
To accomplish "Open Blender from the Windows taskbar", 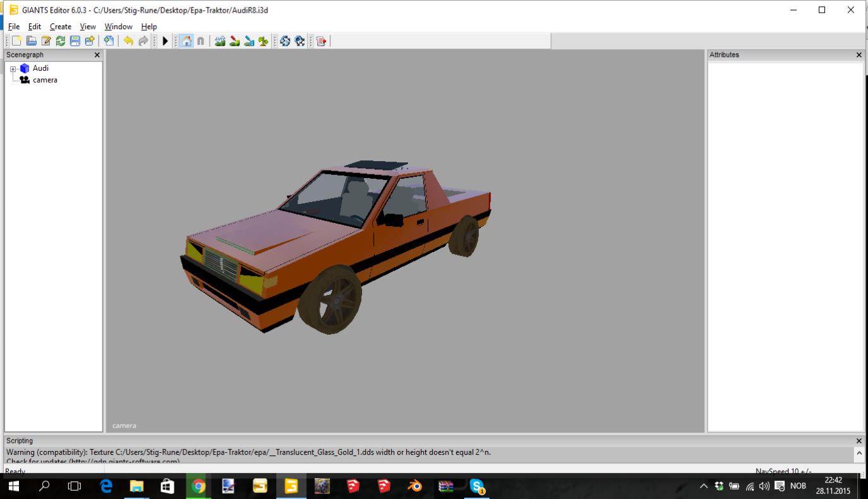I will 414,486.
